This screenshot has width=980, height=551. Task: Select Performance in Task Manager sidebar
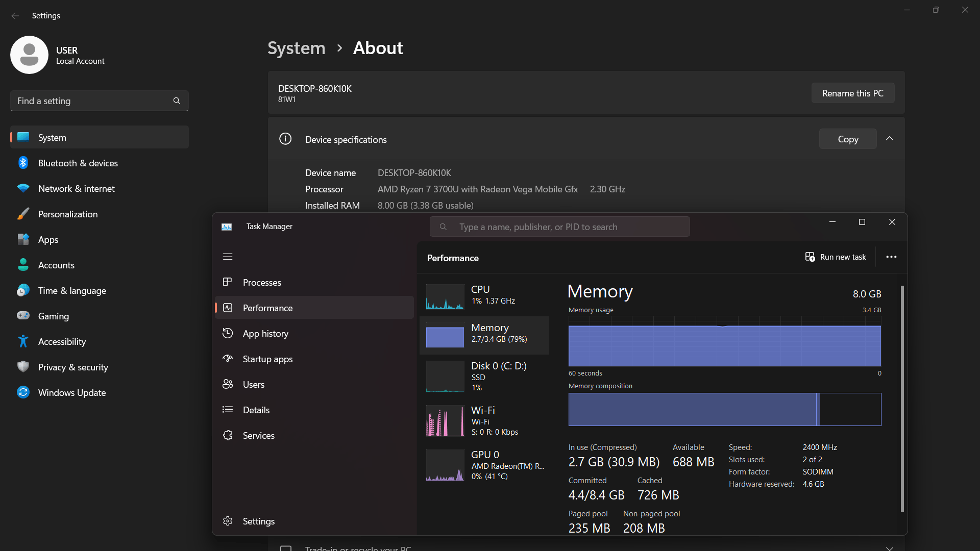click(314, 308)
